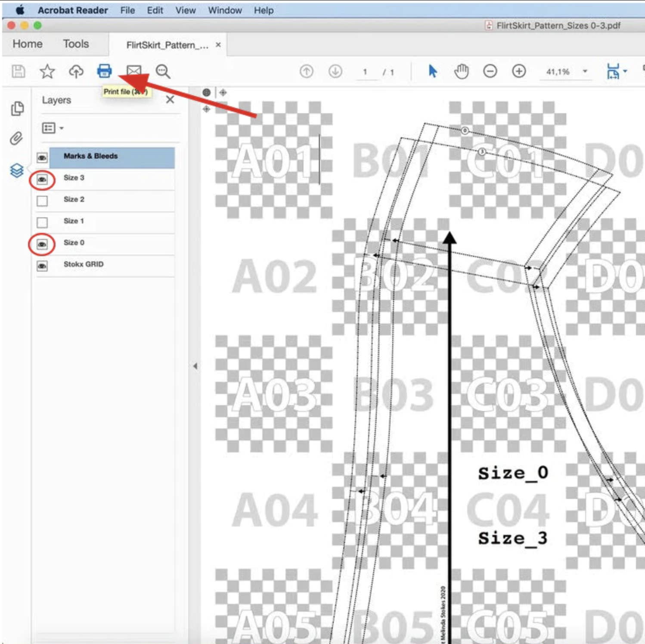Collapse the left pane arrow
Screen dimensions: 645x644
tap(195, 366)
